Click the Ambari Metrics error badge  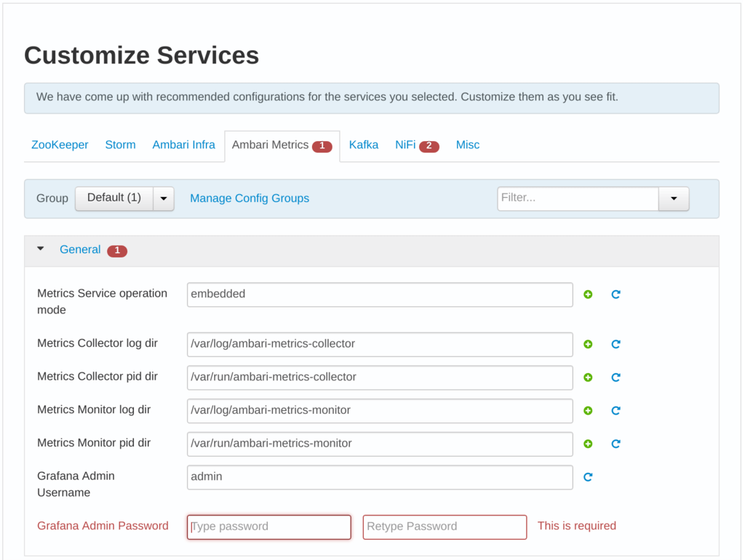click(x=322, y=146)
